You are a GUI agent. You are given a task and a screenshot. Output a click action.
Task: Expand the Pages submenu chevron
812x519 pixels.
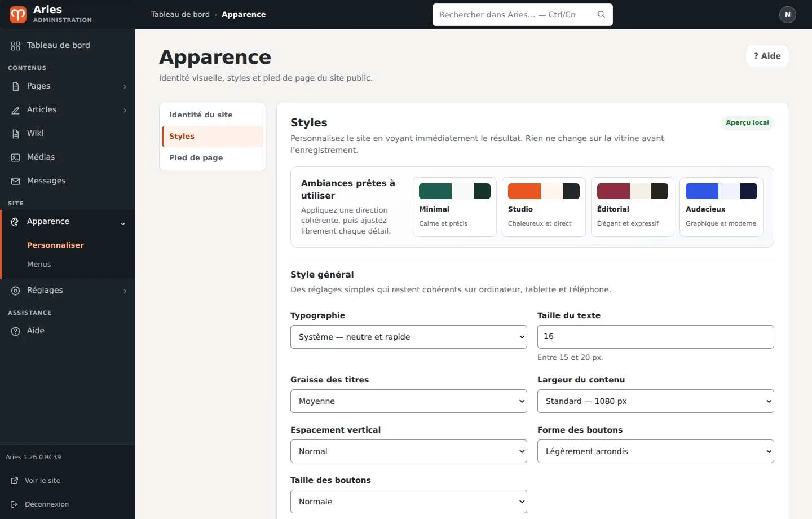pos(125,86)
